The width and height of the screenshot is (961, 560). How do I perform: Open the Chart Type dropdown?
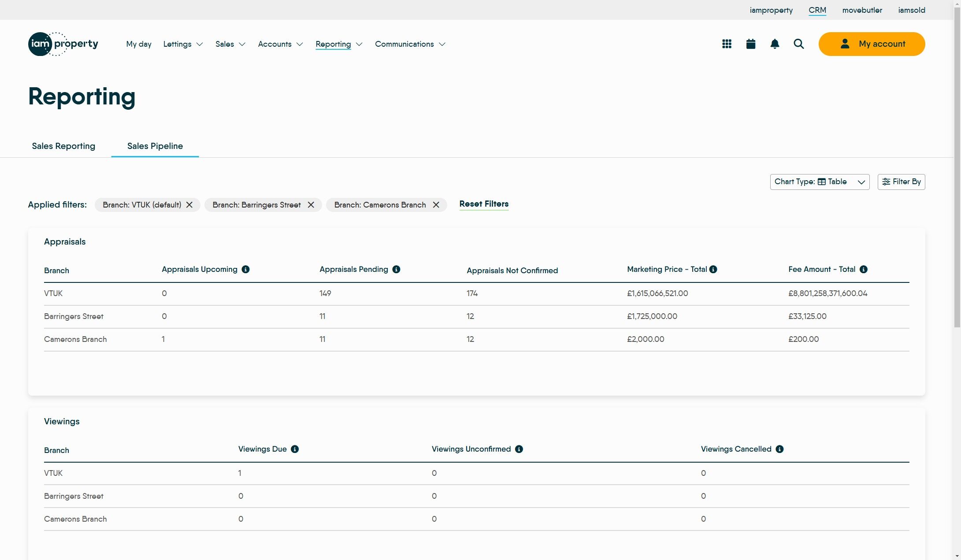click(820, 182)
